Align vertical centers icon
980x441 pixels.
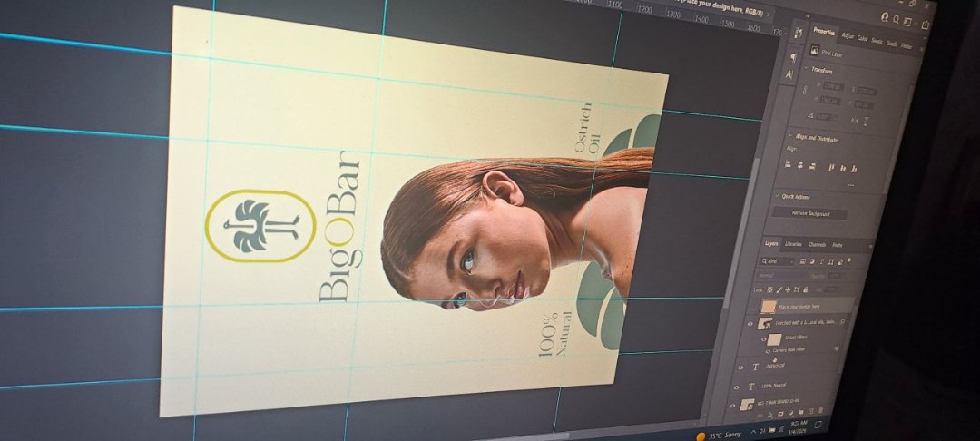click(842, 168)
